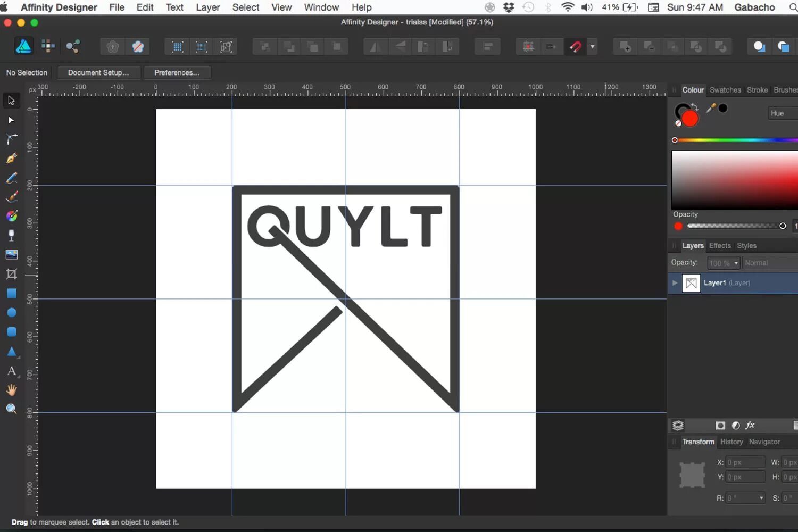The width and height of the screenshot is (798, 532).
Task: Expand Layer1 to show its contents
Action: pyautogui.click(x=674, y=283)
